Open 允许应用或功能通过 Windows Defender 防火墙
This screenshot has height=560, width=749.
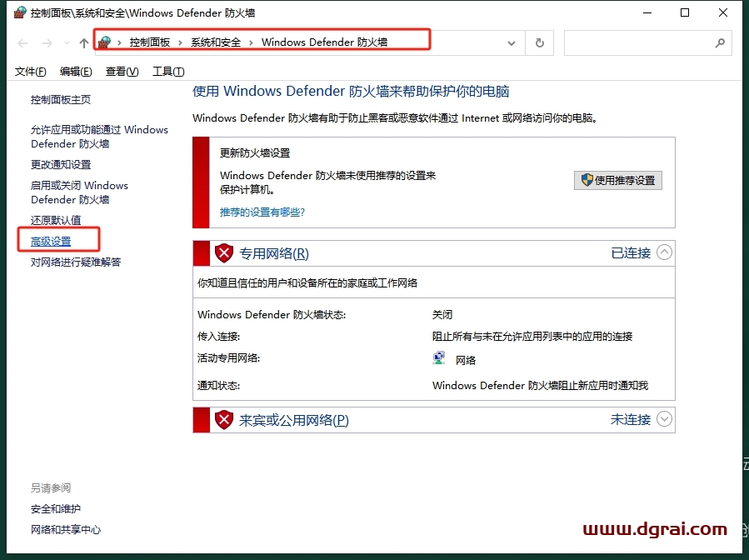coord(99,137)
